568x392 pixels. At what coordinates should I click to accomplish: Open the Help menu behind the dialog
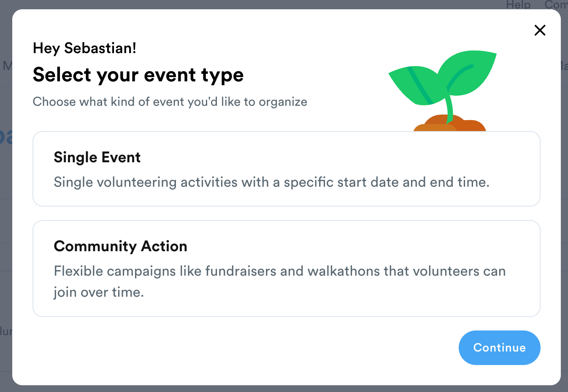pyautogui.click(x=518, y=5)
